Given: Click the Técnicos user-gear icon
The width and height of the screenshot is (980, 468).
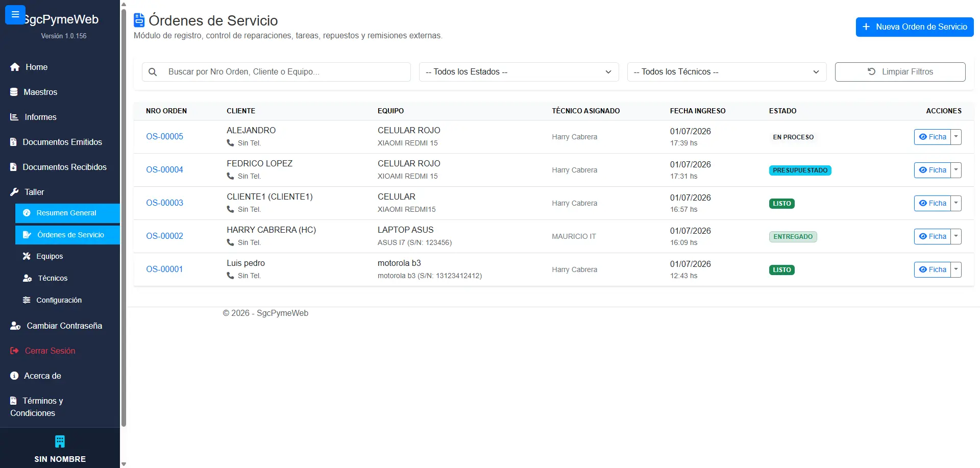Looking at the screenshot, I should 28,279.
